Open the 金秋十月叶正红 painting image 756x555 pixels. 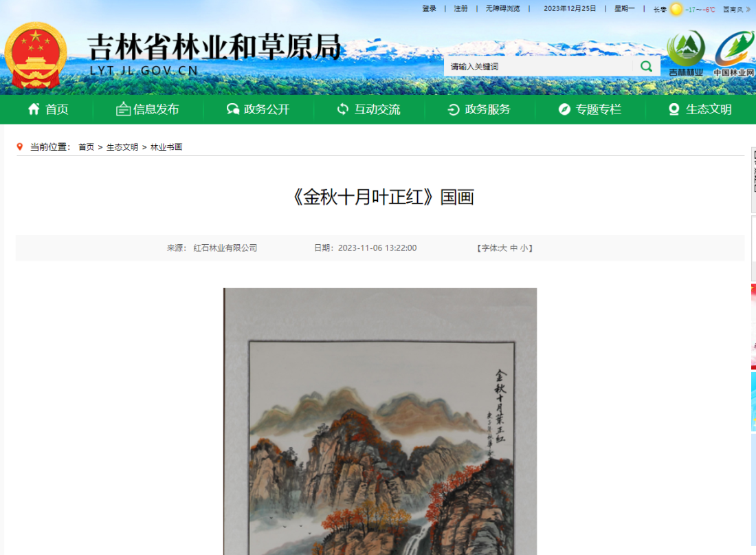380,422
